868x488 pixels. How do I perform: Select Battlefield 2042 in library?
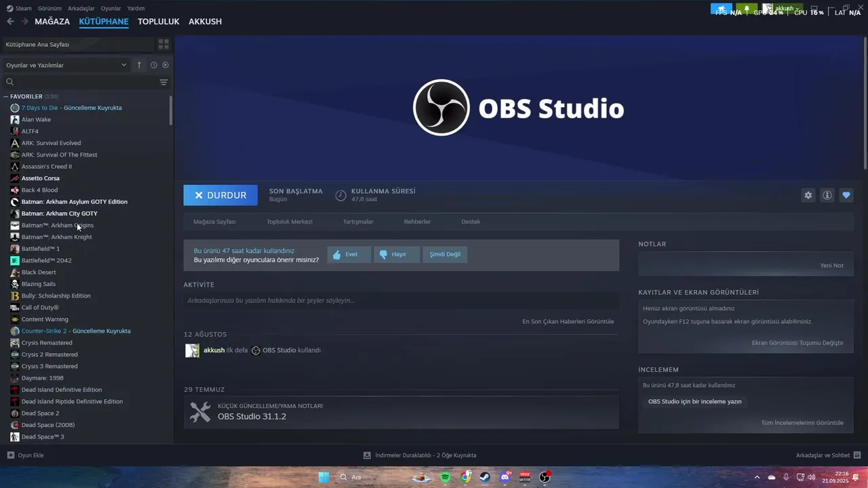tap(46, 260)
